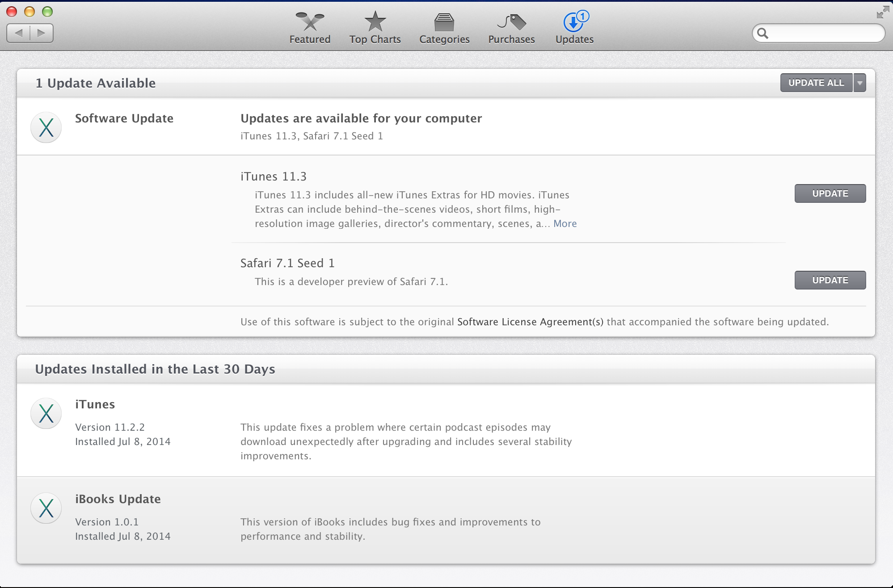Update iTunes 11.3
Image resolution: width=893 pixels, height=588 pixels.
click(830, 193)
